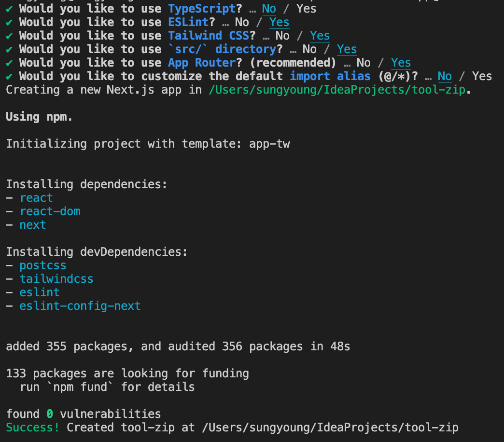504x442 pixels.
Task: Click the underlined 'No' answer for TypeScript
Action: (269, 9)
